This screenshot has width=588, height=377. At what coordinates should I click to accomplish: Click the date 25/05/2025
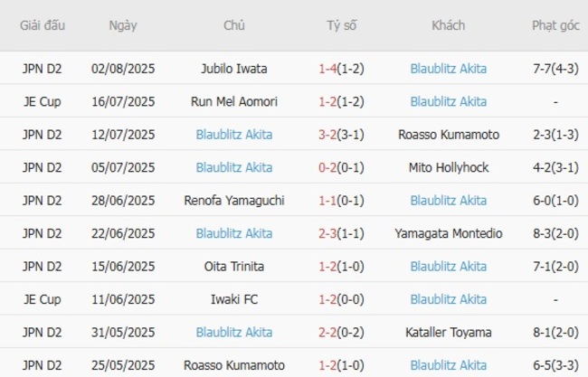123,365
